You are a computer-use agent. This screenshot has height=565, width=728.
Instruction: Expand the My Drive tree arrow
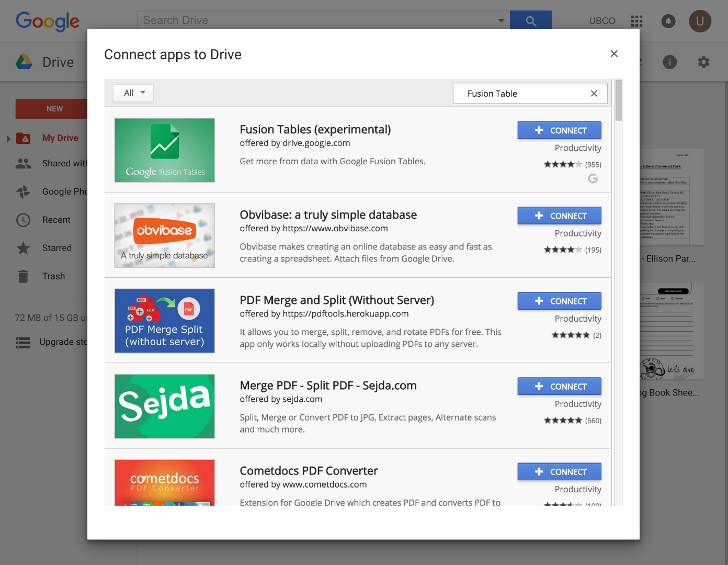(7, 138)
